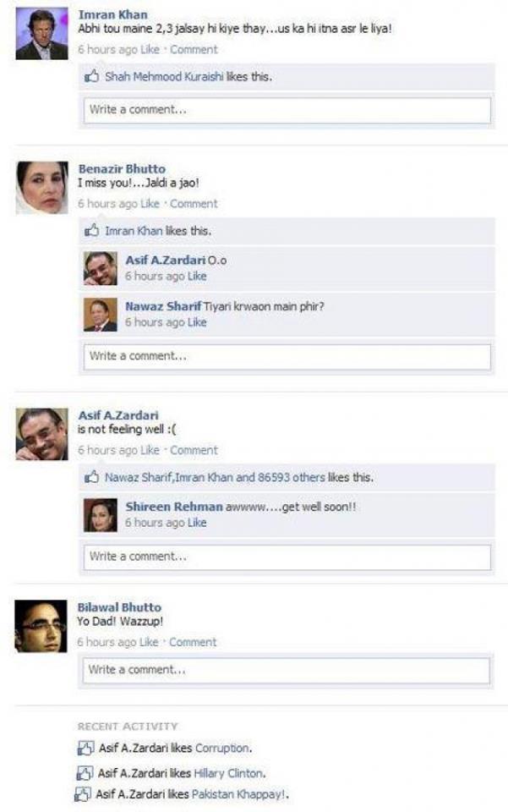Viewport: 508px width, 812px height.
Task: Click the like icon beside Pakistan Khappay activity
Action: [x=83, y=794]
